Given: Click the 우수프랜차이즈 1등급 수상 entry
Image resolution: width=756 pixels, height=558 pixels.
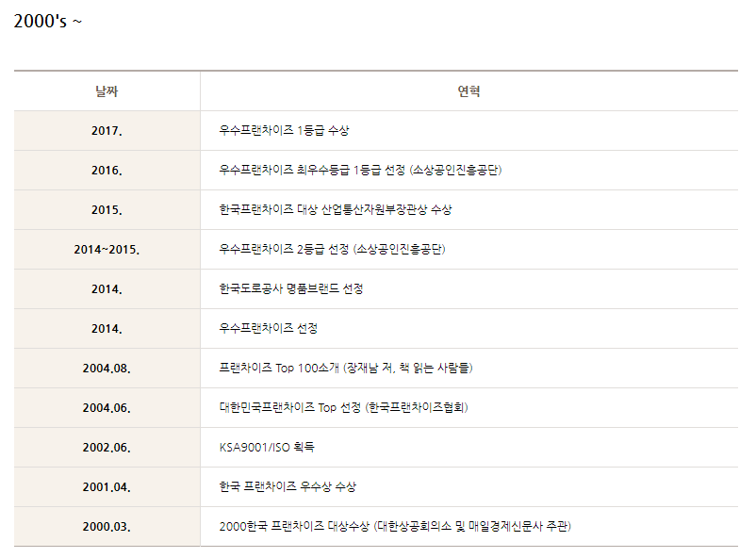Looking at the screenshot, I should point(284,131).
